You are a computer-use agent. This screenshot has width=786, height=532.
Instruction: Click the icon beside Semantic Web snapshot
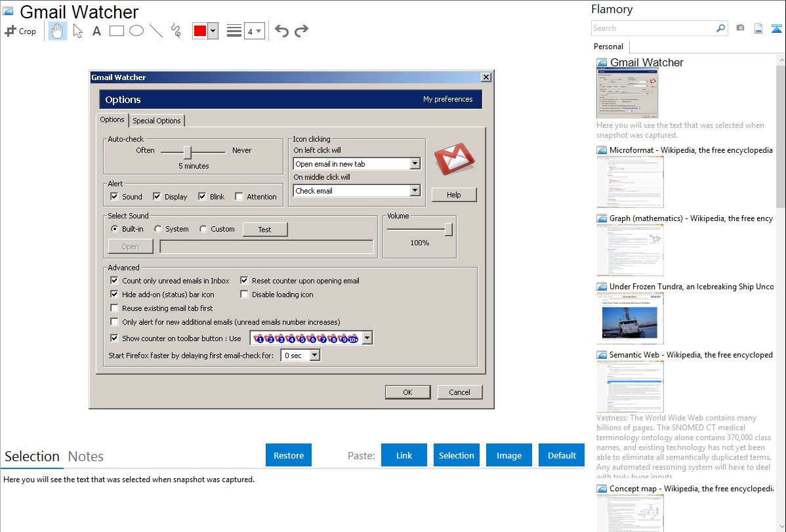[602, 355]
